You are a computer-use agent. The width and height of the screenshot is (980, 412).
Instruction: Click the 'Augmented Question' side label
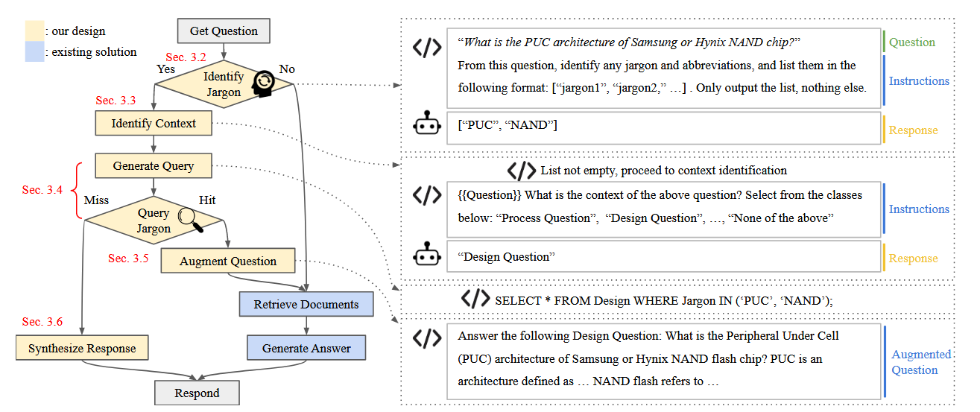921,362
